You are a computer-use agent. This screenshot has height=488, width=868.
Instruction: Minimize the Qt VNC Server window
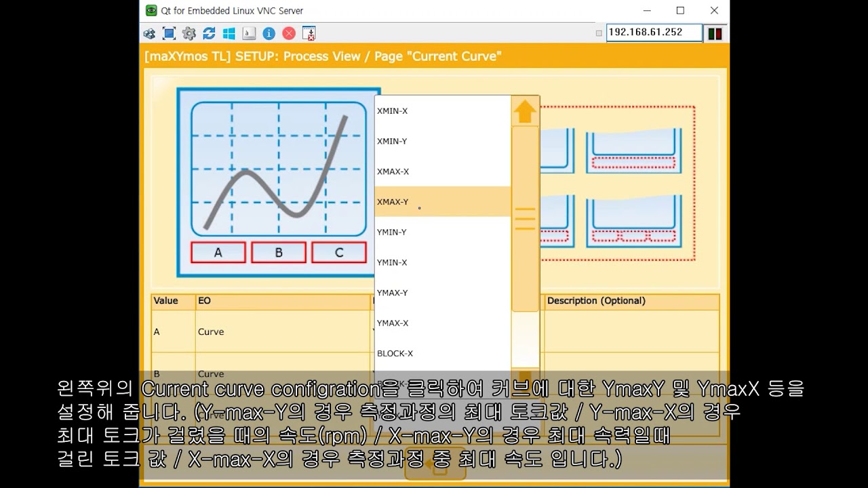[647, 11]
